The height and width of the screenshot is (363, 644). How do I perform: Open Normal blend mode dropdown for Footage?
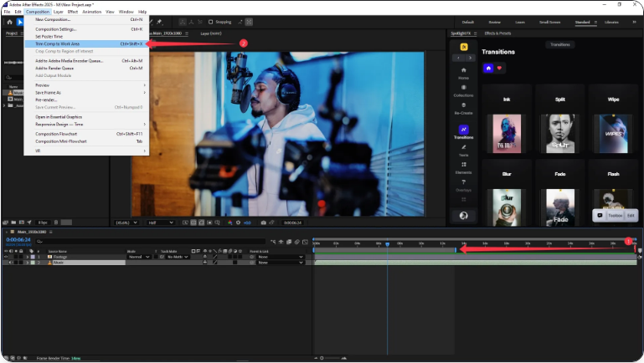(138, 257)
